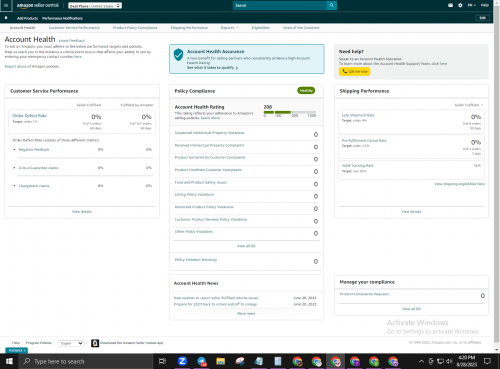Click the bookmark icon before Add Products
The image size is (500, 369).
point(6,18)
